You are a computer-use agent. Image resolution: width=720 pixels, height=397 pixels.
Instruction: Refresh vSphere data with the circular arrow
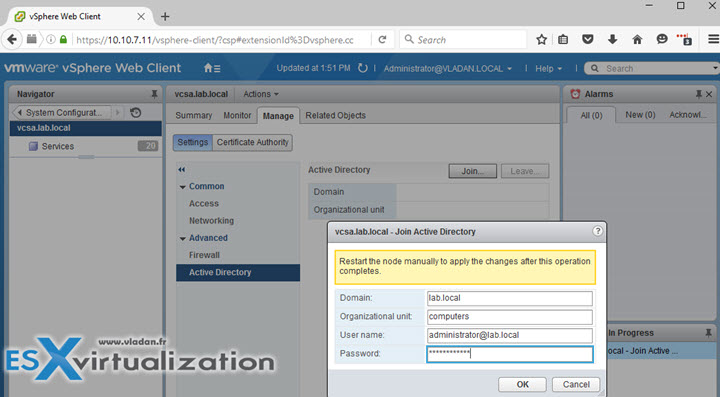pos(363,68)
